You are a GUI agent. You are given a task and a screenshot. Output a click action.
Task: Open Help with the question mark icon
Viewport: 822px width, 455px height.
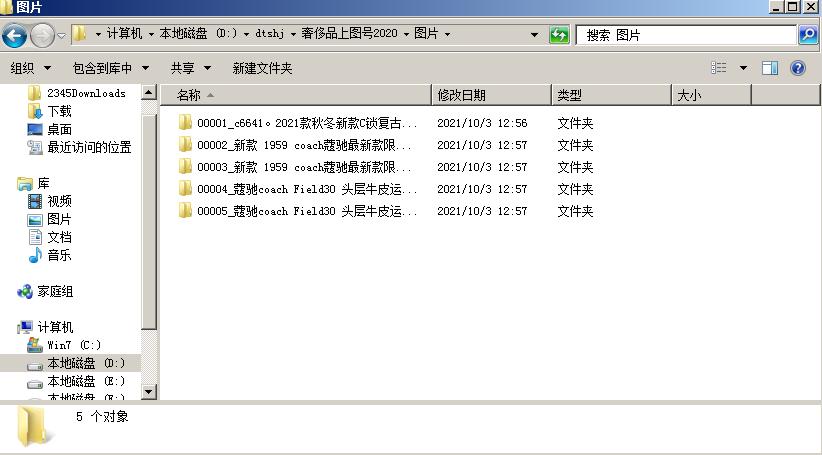[x=797, y=68]
